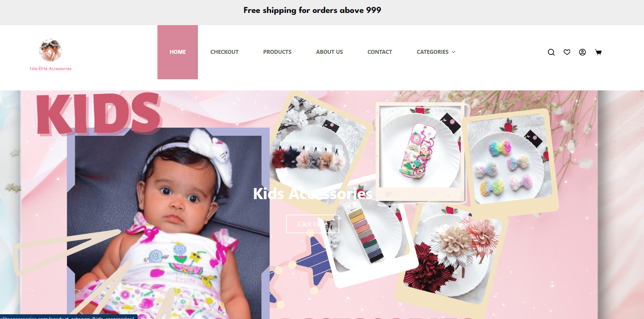Open the shopping cart icon
The image size is (644, 319).
tap(598, 52)
